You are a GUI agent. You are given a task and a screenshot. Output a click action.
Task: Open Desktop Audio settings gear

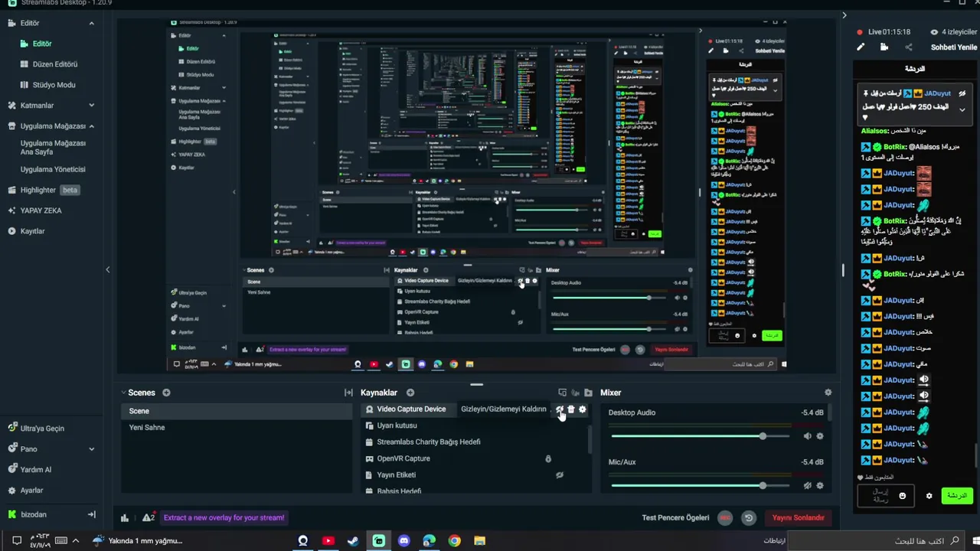click(x=820, y=436)
